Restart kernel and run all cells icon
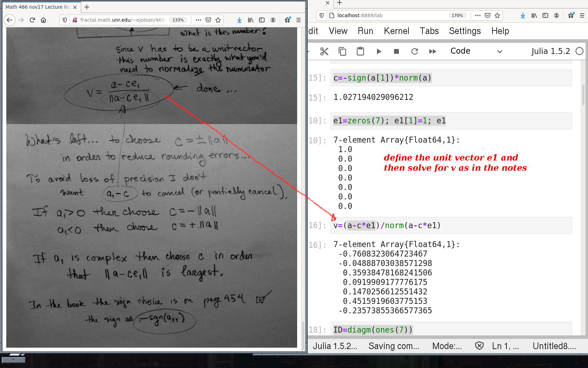 tap(433, 52)
